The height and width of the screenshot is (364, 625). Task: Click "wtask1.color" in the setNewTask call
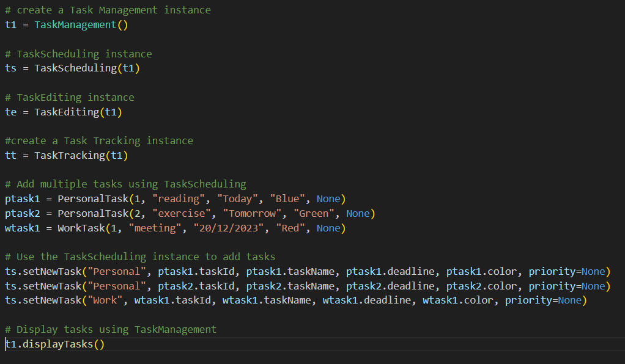coord(458,300)
